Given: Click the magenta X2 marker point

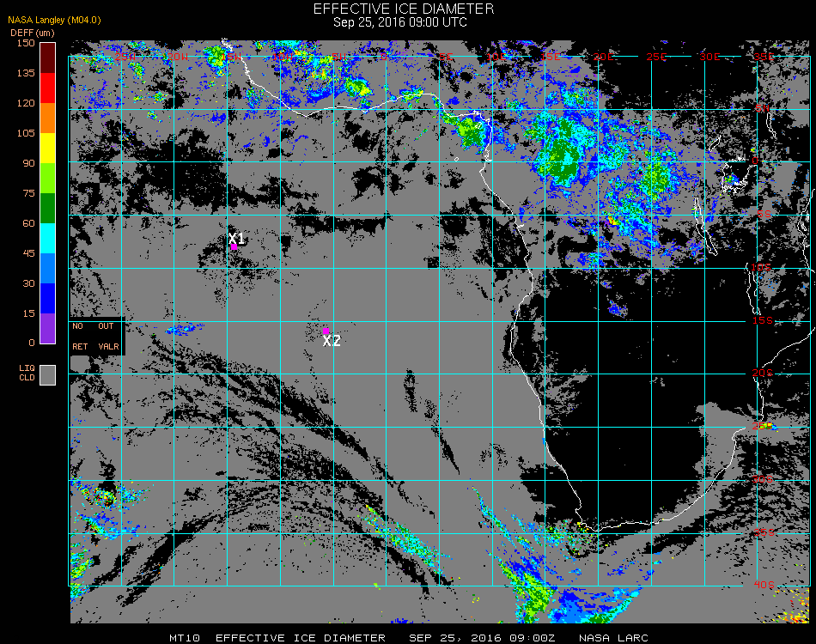Looking at the screenshot, I should [326, 331].
